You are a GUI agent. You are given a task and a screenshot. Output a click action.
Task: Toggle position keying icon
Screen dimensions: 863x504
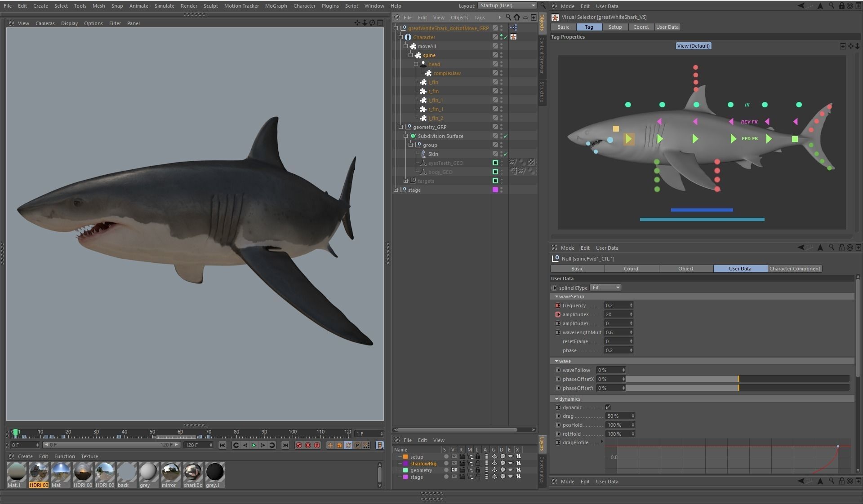pyautogui.click(x=330, y=445)
